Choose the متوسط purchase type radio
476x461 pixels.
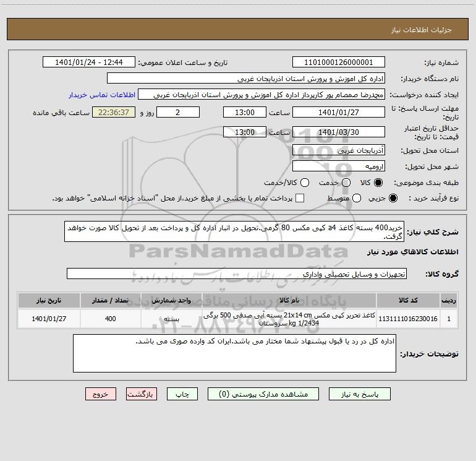pos(357,198)
